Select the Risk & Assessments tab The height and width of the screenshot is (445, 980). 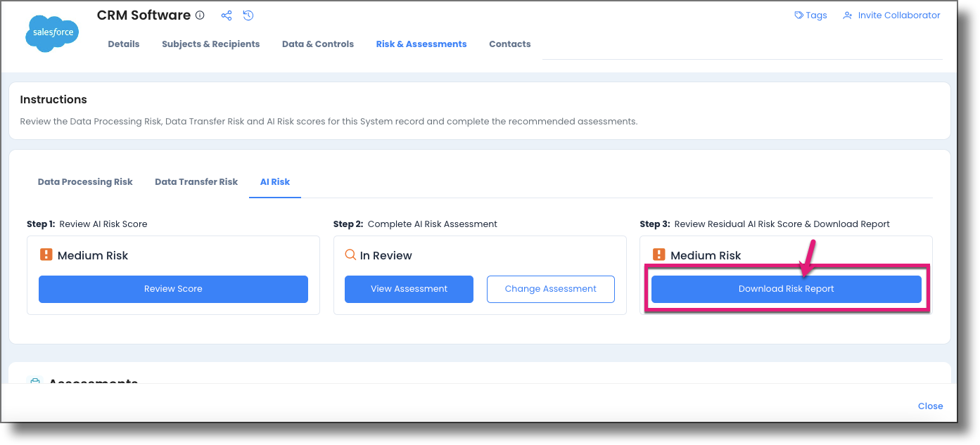click(x=421, y=44)
